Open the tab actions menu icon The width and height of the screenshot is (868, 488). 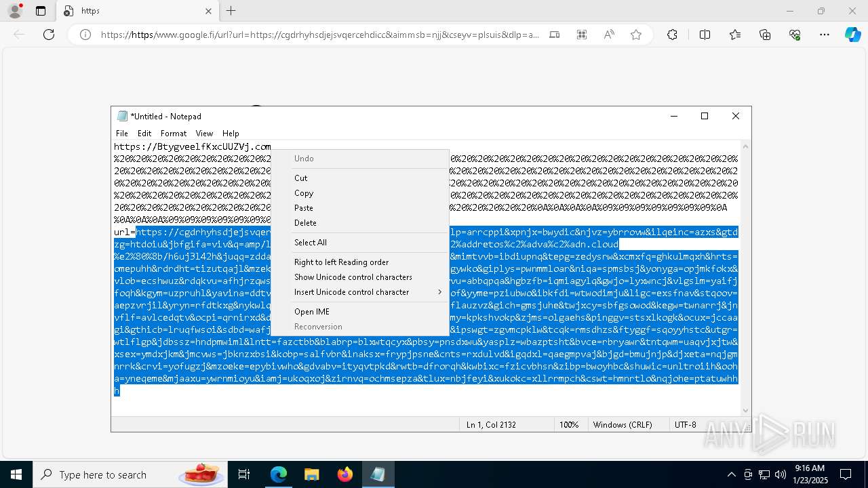pyautogui.click(x=41, y=11)
